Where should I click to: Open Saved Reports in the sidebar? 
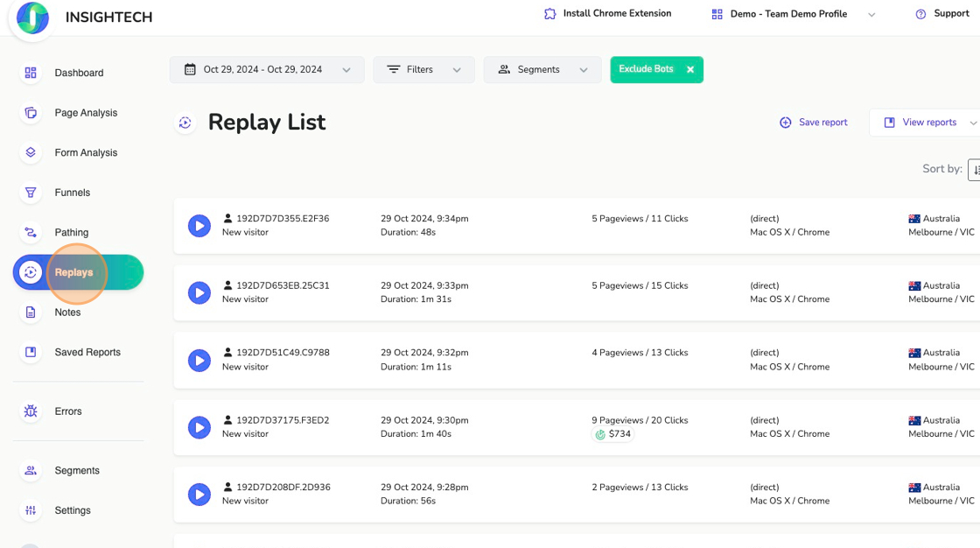[x=87, y=352]
